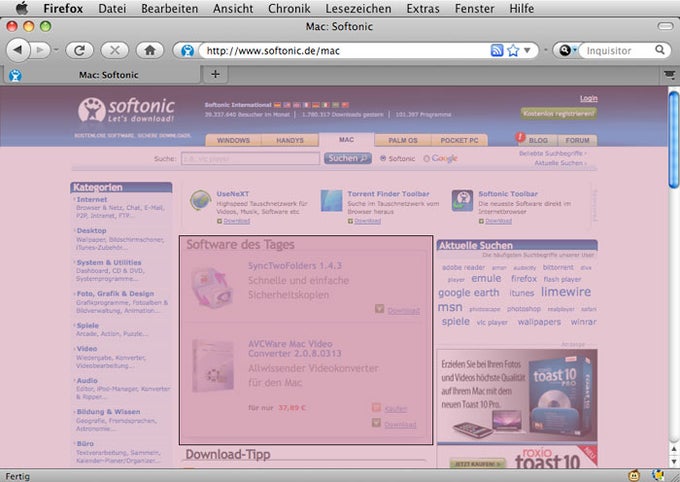Click the stop loading X button
This screenshot has width=680, height=482.
click(x=114, y=50)
